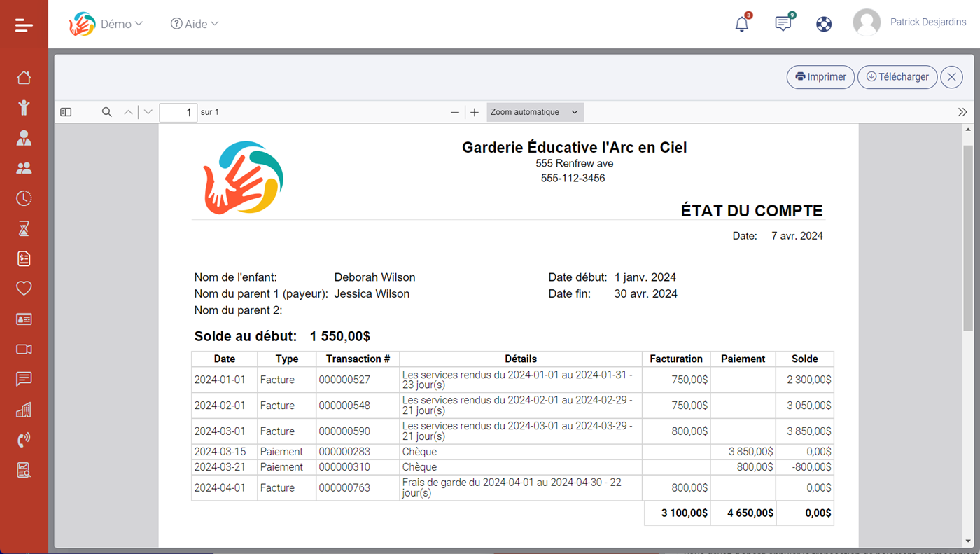Click the hourglass waiting list icon

(24, 228)
